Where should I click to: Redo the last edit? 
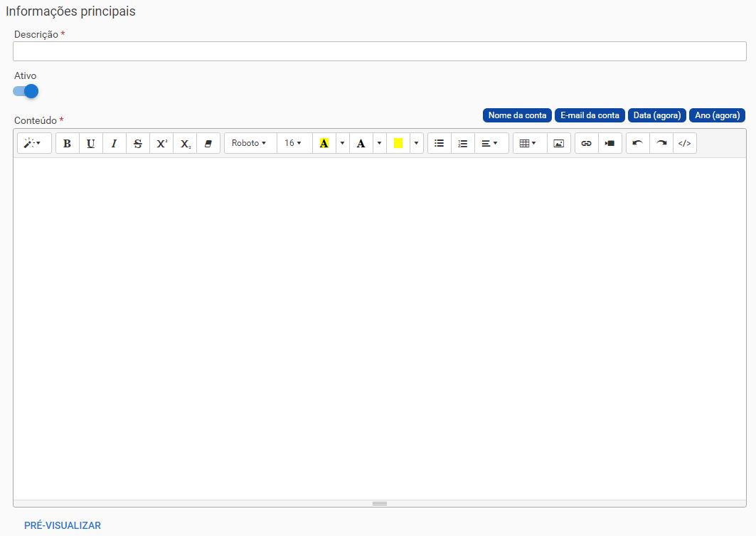(x=661, y=143)
